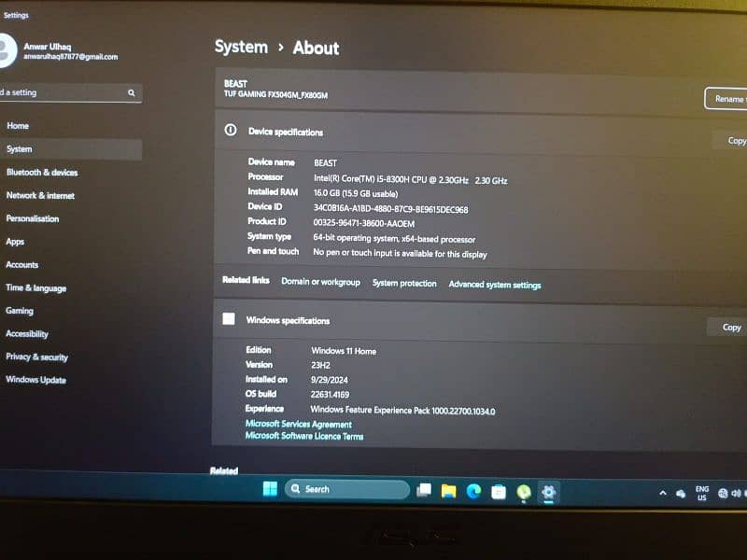Click the Settings gear icon in taskbar

click(548, 492)
